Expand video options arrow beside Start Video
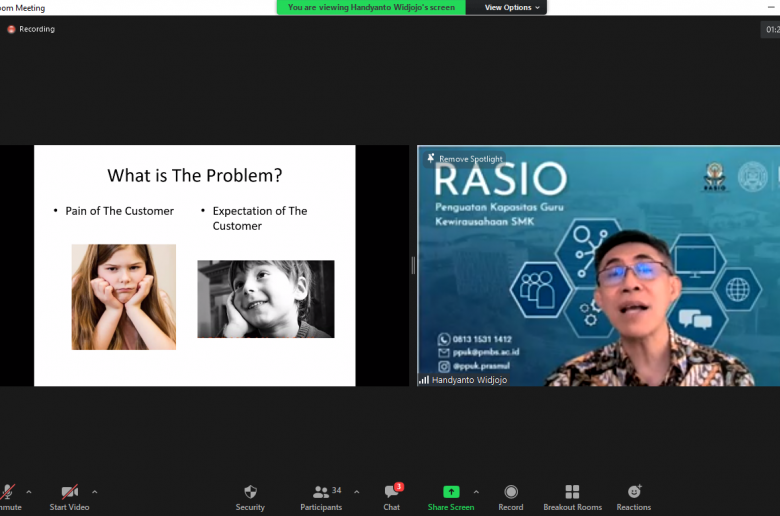The width and height of the screenshot is (780, 516). [95, 491]
